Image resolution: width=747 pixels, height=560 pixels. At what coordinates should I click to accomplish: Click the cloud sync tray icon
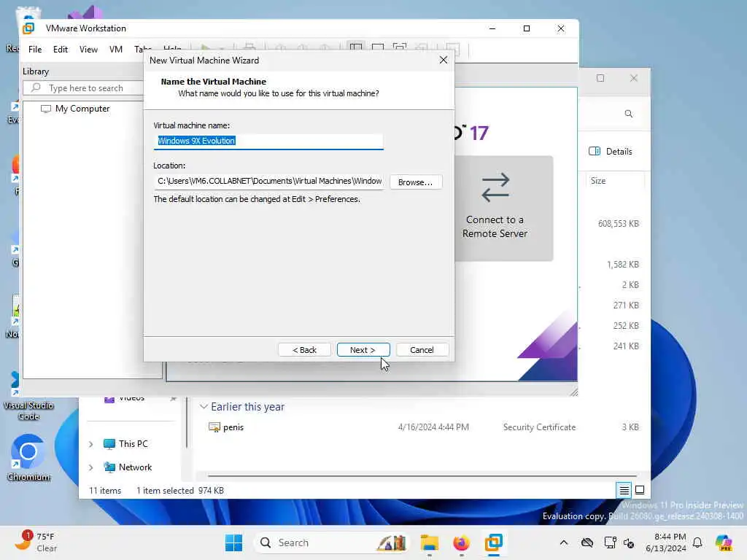(x=587, y=542)
